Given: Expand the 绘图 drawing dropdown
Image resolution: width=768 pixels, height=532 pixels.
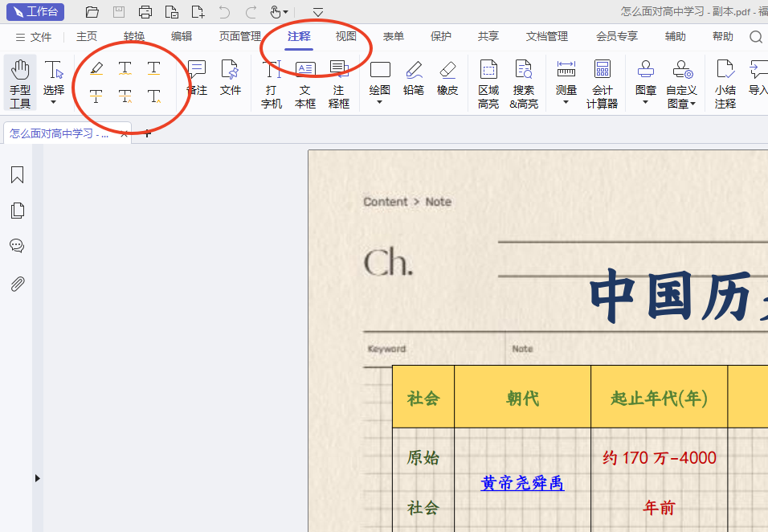Looking at the screenshot, I should tap(379, 102).
